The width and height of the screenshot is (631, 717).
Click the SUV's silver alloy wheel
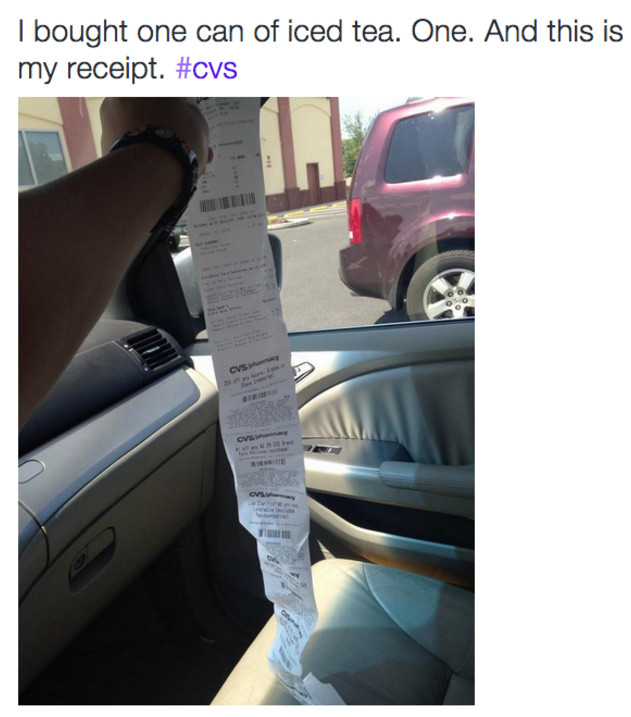pos(449,293)
